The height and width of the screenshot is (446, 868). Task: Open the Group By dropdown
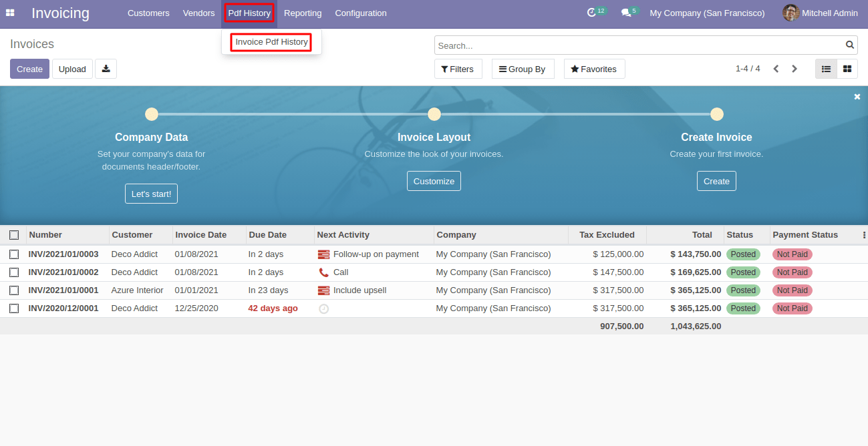coord(523,68)
